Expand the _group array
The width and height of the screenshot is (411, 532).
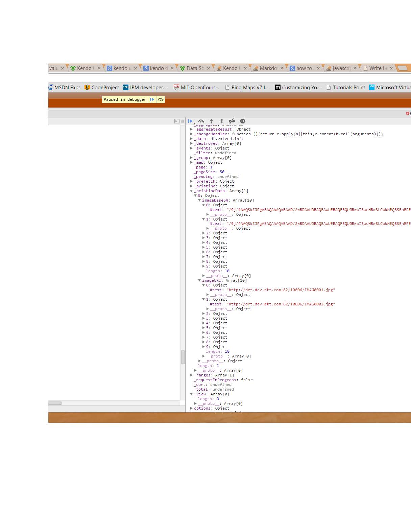[191, 158]
